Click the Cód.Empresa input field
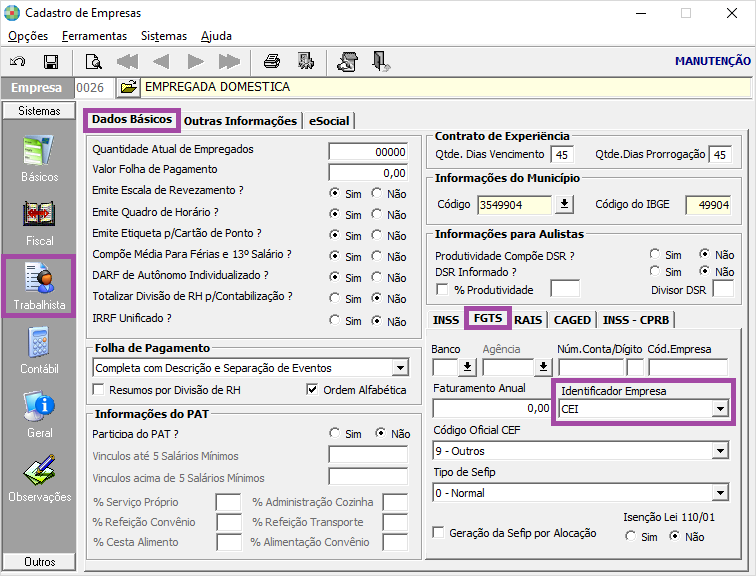 click(688, 367)
